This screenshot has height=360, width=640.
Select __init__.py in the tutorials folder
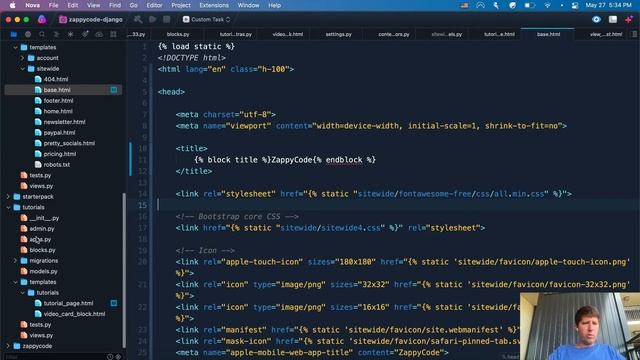click(x=44, y=218)
